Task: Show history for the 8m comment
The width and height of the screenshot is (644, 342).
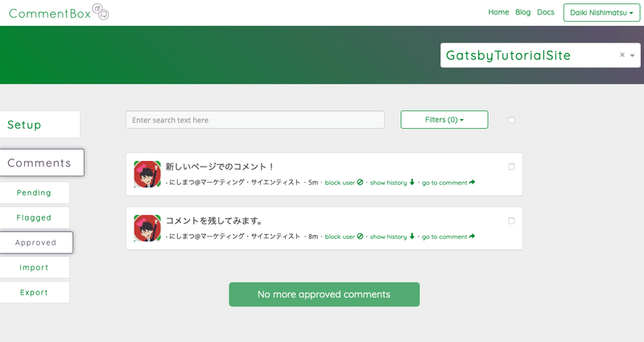Action: pyautogui.click(x=392, y=237)
